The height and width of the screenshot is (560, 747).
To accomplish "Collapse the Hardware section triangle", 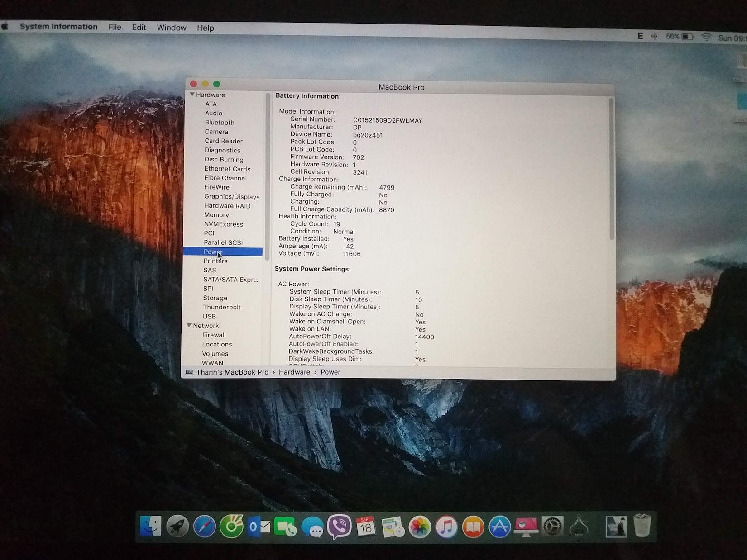I will (x=192, y=95).
